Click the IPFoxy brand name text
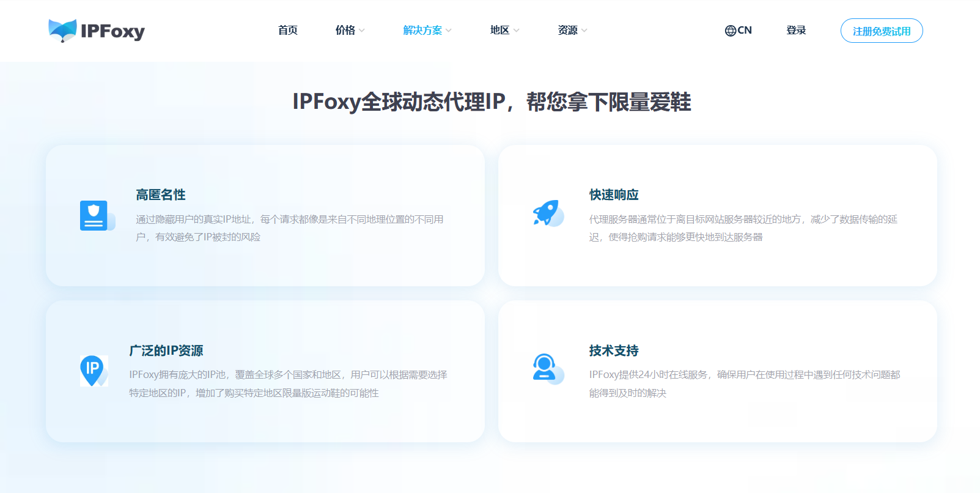The width and height of the screenshot is (980, 493). click(x=112, y=31)
